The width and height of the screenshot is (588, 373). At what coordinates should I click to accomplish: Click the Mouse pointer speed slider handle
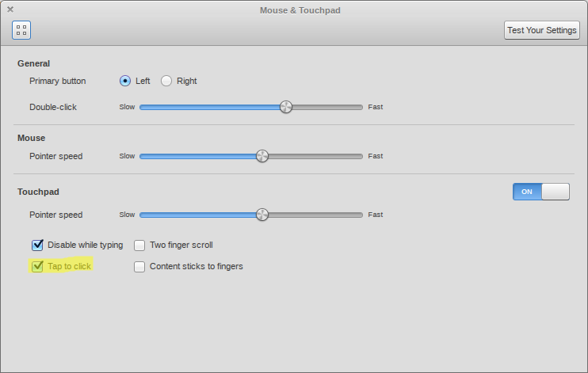coord(262,156)
